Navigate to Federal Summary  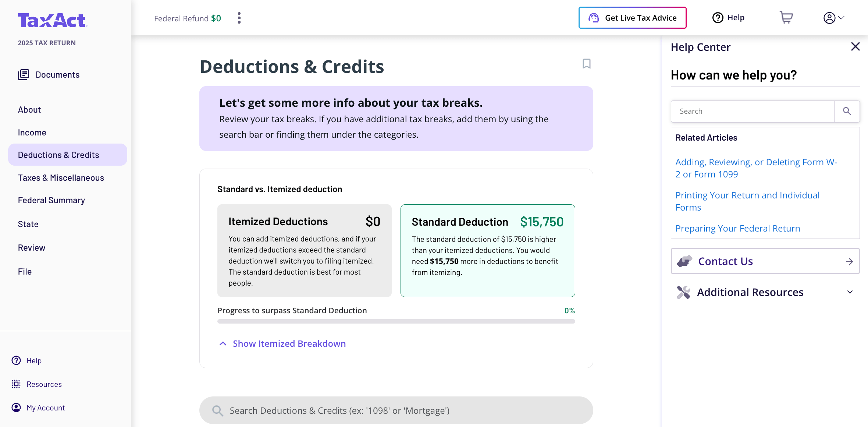[51, 200]
